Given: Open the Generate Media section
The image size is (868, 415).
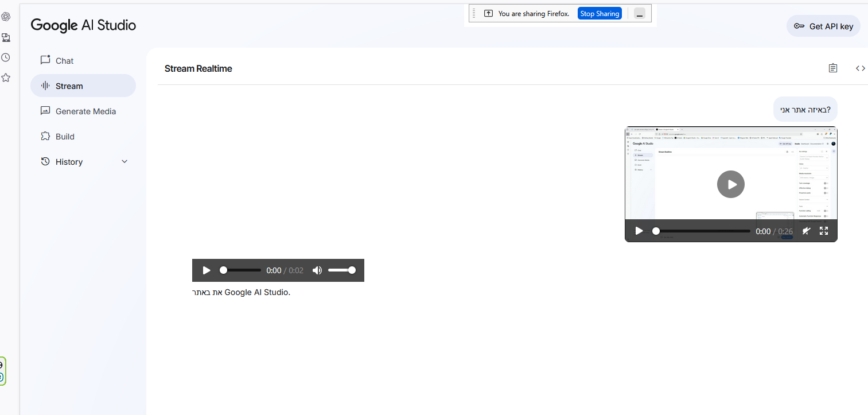Looking at the screenshot, I should click(x=83, y=111).
